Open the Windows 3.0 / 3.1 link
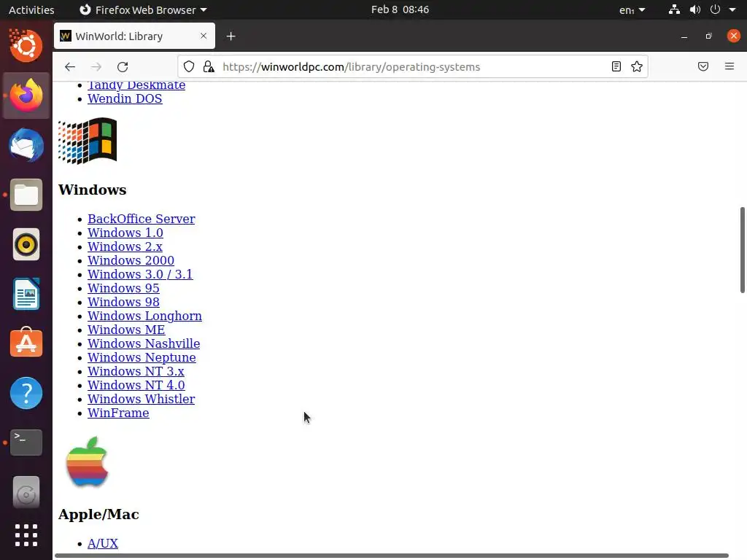Screen dimensions: 747x560 (x=140, y=274)
